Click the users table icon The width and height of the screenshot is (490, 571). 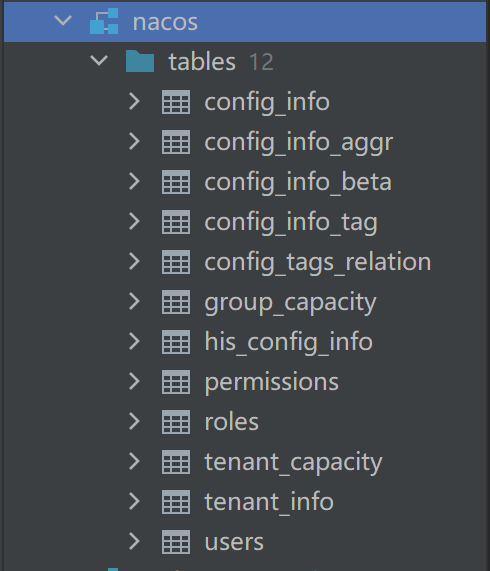coord(176,542)
